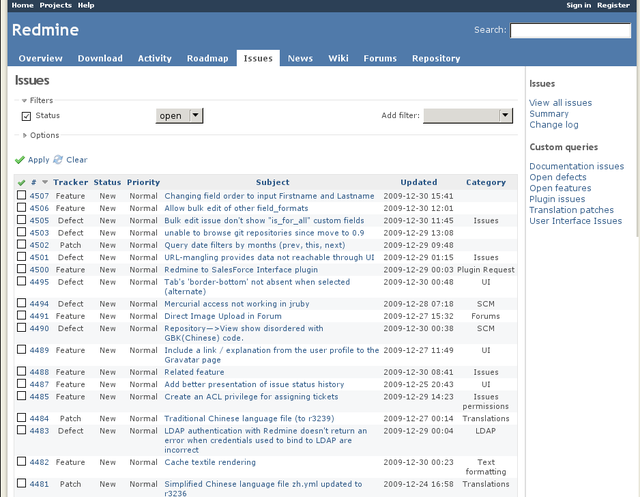Open 'Related feature' issue link
The height and width of the screenshot is (497, 640).
point(194,372)
